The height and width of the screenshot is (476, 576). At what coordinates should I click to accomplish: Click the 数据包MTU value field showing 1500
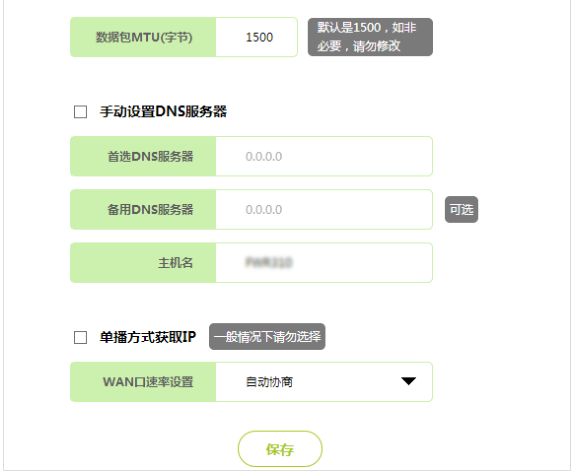pos(256,37)
